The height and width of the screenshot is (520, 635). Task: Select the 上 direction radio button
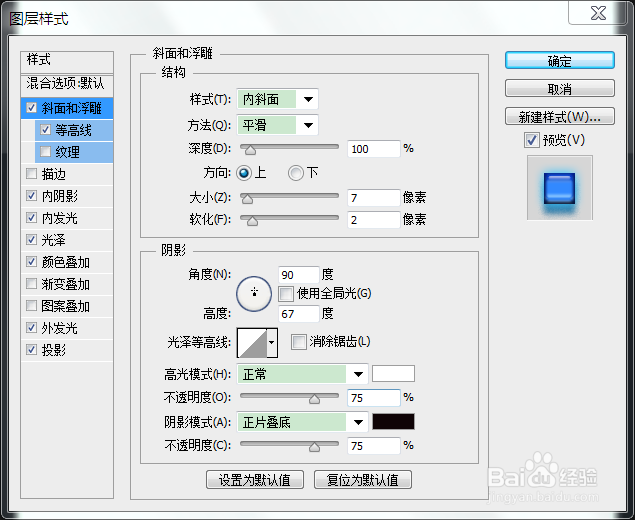coord(244,173)
